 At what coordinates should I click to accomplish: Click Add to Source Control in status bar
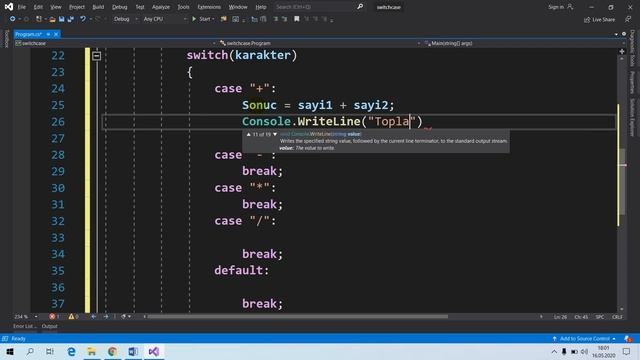click(x=584, y=339)
